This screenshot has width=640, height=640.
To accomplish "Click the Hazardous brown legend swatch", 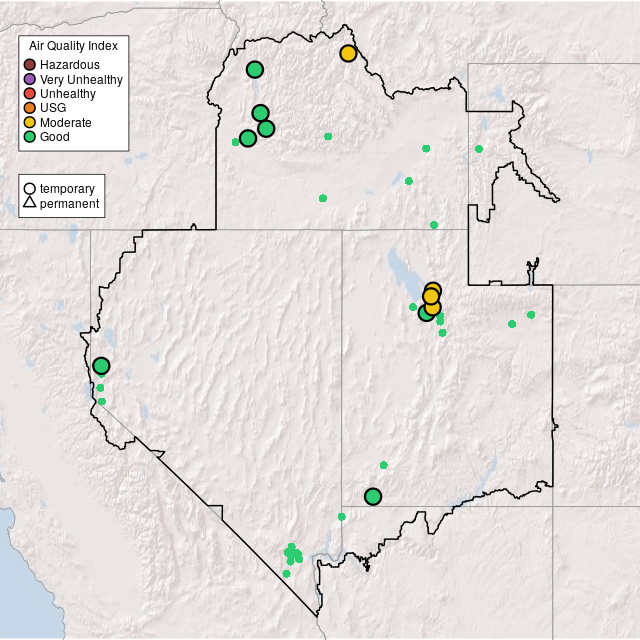I will [x=30, y=65].
